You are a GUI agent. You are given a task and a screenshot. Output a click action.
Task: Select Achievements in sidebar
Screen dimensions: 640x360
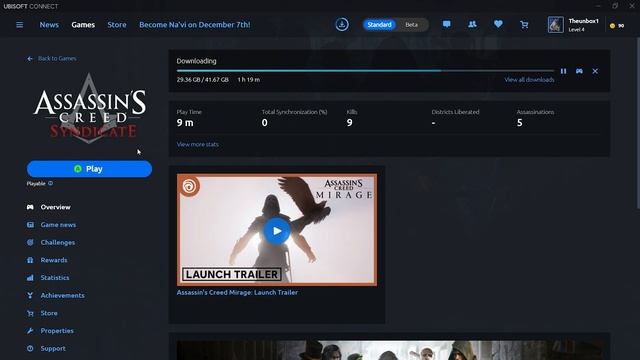pos(62,296)
